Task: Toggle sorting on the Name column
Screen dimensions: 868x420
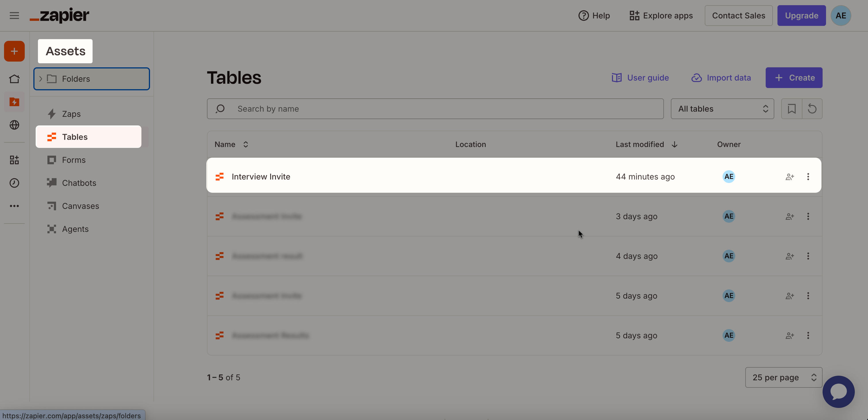Action: pos(246,144)
